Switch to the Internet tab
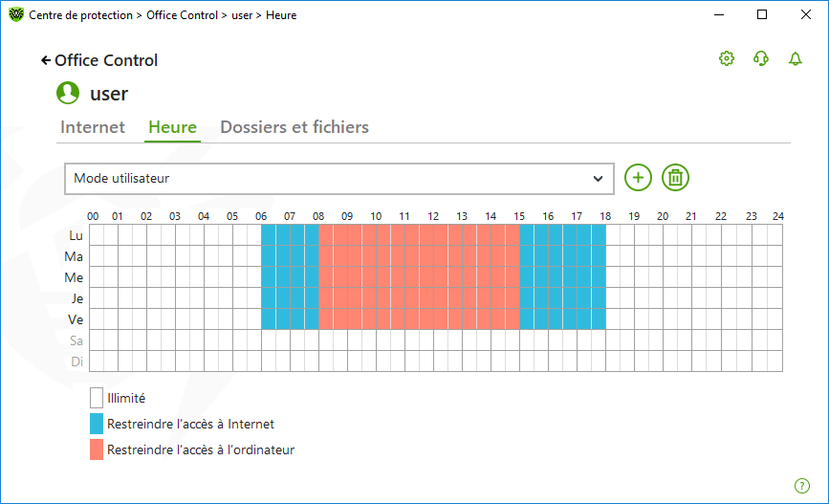The height and width of the screenshot is (504, 829). click(x=93, y=127)
